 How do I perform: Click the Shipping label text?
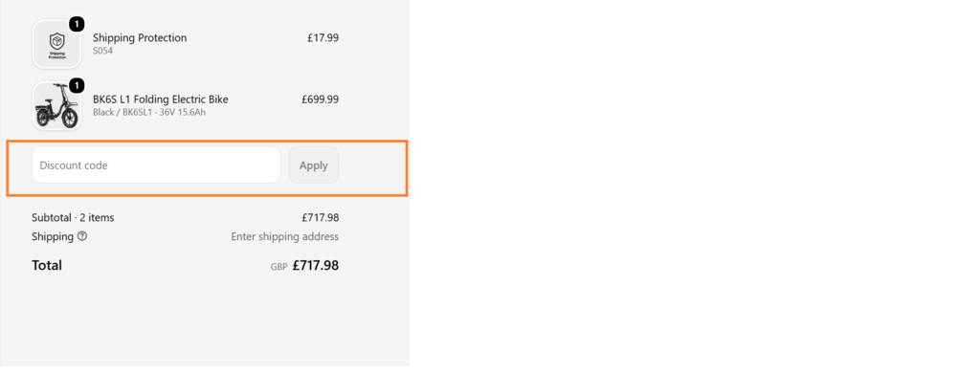(53, 236)
